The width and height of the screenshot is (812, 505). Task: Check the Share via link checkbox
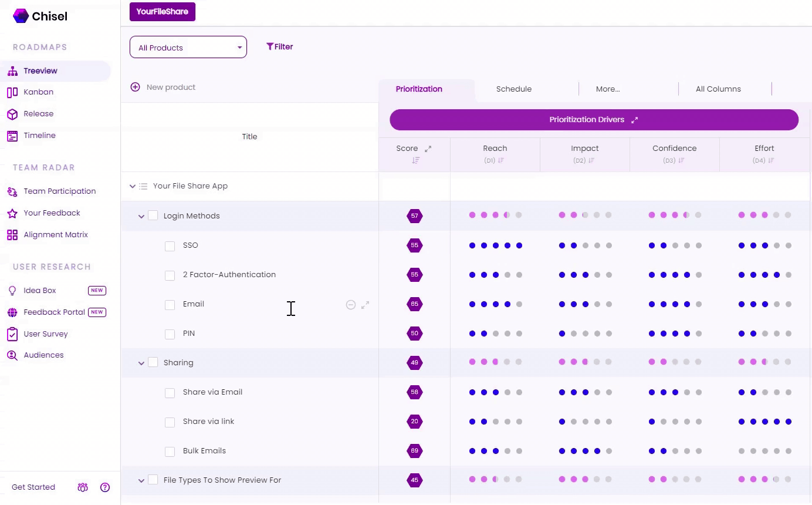pos(170,422)
